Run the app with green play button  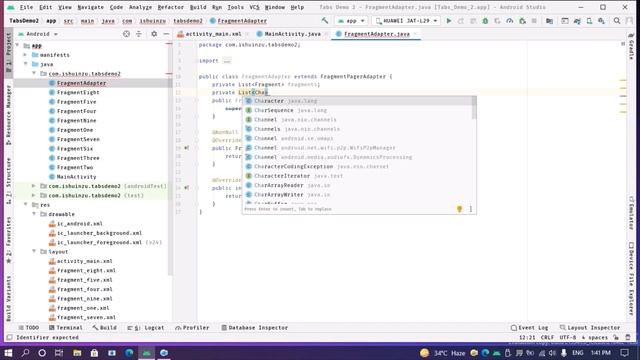(x=449, y=20)
